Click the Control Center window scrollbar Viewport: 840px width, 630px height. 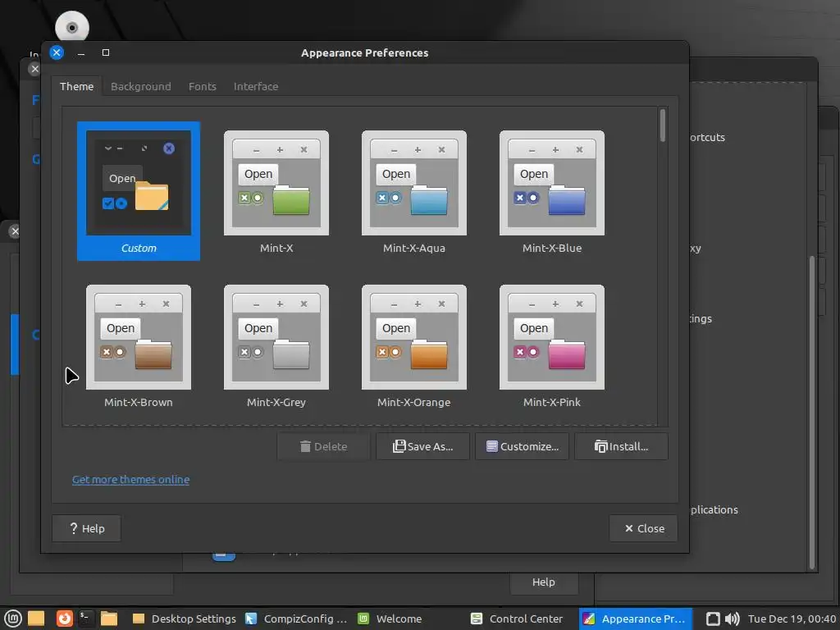click(812, 413)
